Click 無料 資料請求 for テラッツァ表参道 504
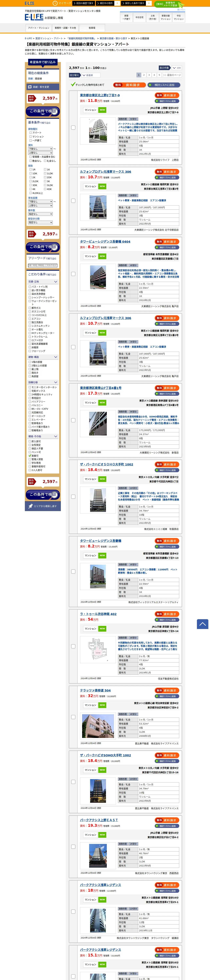Viewport: 210px width, 980px height. point(167,690)
